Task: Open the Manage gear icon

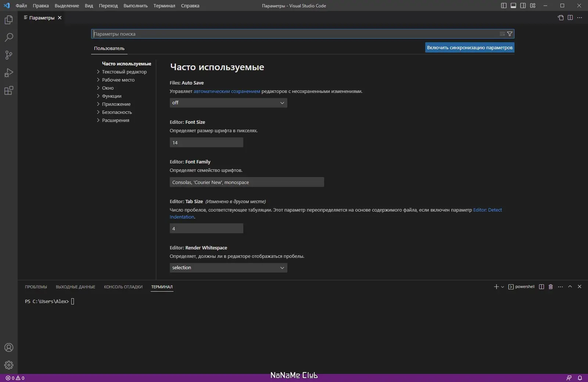Action: 8,365
